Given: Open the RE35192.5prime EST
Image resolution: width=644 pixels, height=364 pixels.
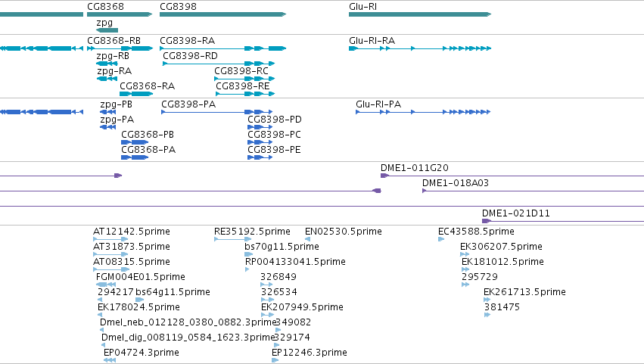Looking at the screenshot, I should click(x=232, y=239).
